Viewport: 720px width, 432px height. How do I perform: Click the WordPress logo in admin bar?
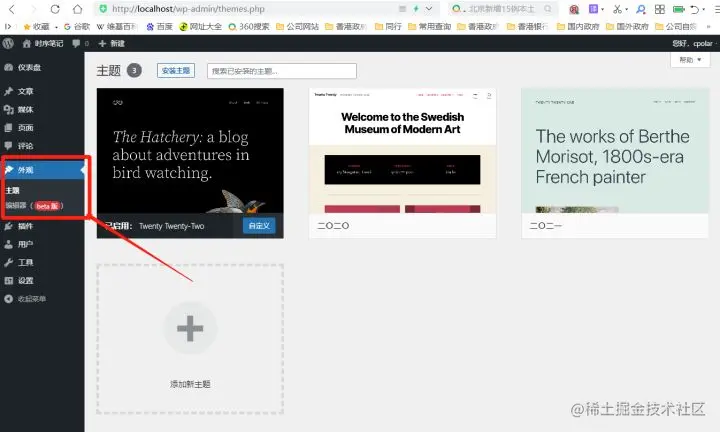coord(8,44)
